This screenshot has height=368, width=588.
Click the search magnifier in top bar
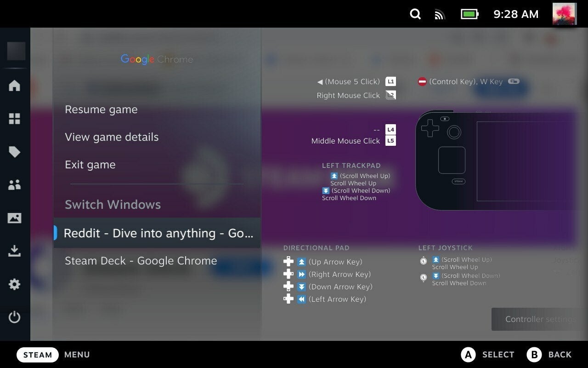(415, 14)
